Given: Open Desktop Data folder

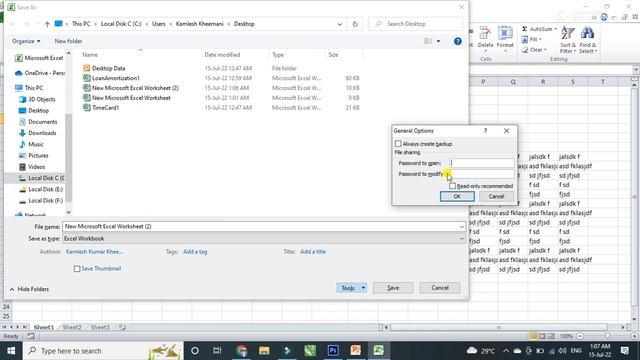Looking at the screenshot, I should click(x=108, y=68).
